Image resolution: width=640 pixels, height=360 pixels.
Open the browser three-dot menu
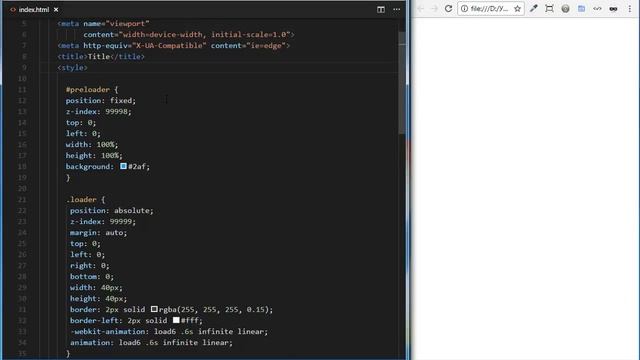point(629,9)
